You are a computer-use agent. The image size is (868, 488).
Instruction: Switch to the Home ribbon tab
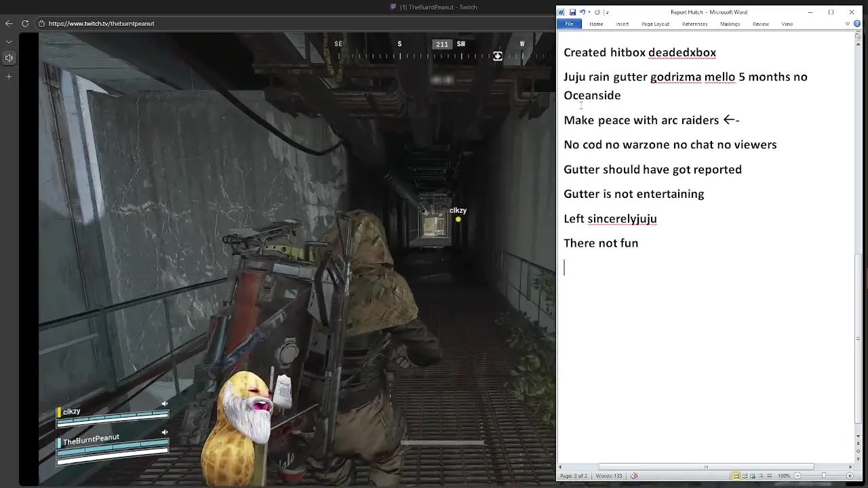tap(596, 24)
